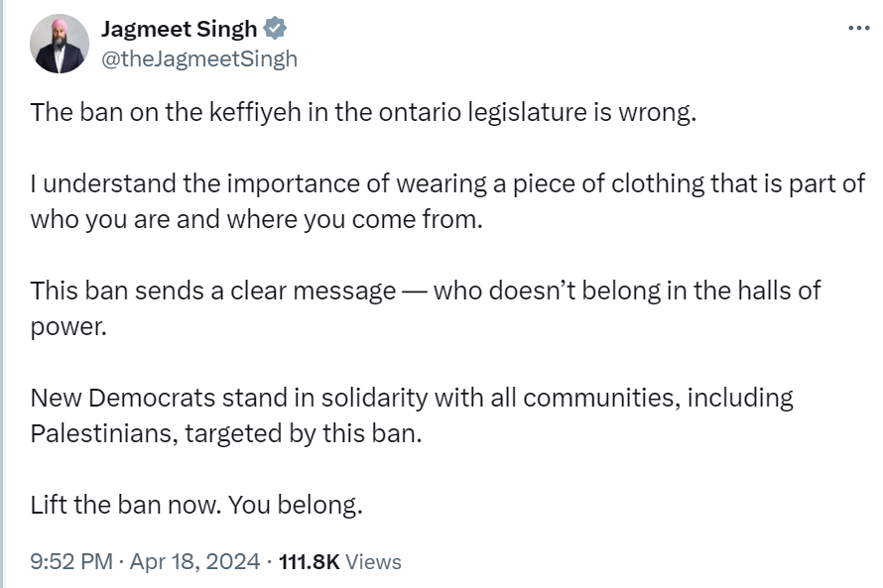
Task: Click the word keffiyeh in the tweet
Action: tap(255, 112)
